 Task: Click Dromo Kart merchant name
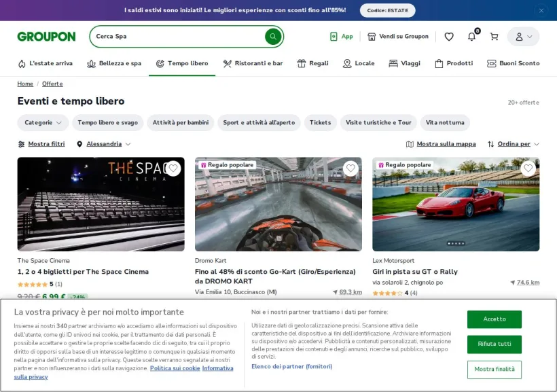tap(211, 260)
